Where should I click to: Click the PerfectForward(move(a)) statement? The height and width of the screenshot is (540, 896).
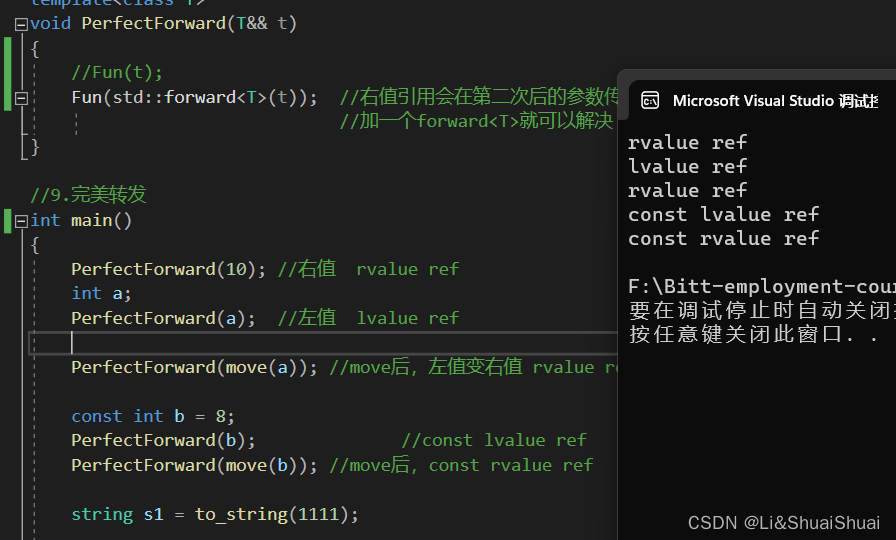(x=194, y=367)
